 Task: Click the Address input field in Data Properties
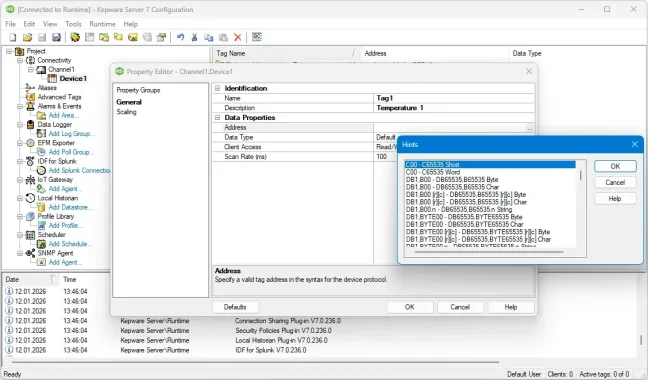[450, 128]
